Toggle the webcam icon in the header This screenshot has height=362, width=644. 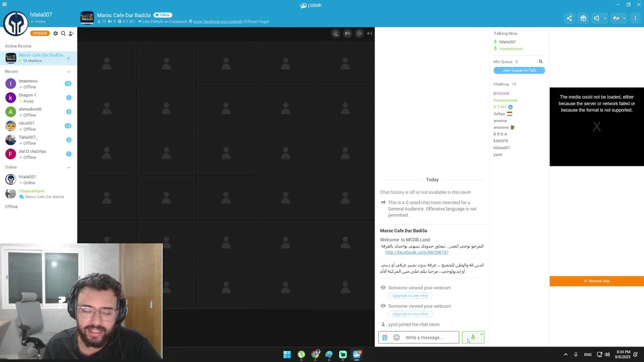616,18
